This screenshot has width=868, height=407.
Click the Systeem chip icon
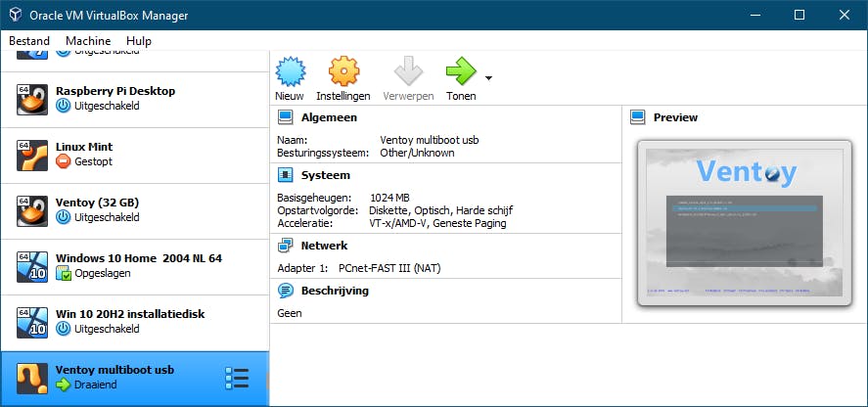pos(285,175)
